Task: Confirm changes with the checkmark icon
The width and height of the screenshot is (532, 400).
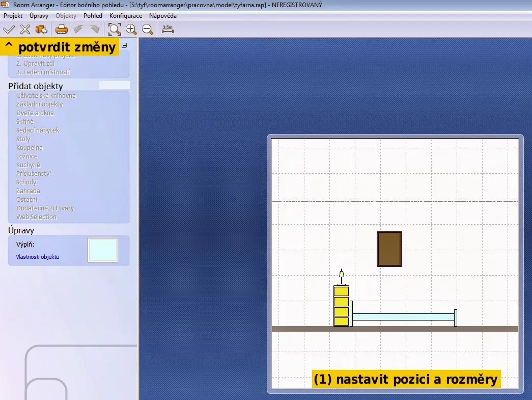Action: [x=9, y=30]
